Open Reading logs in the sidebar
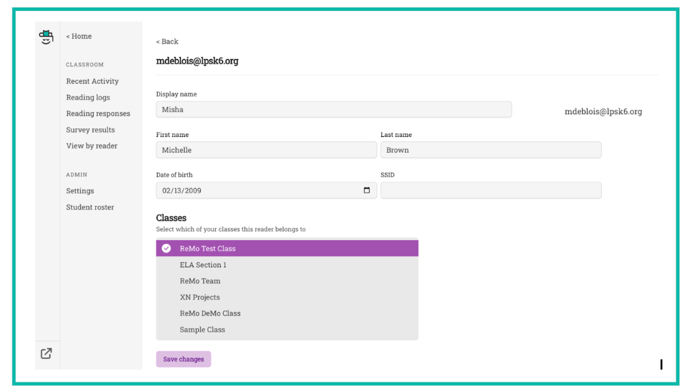The image size is (691, 392). click(88, 97)
